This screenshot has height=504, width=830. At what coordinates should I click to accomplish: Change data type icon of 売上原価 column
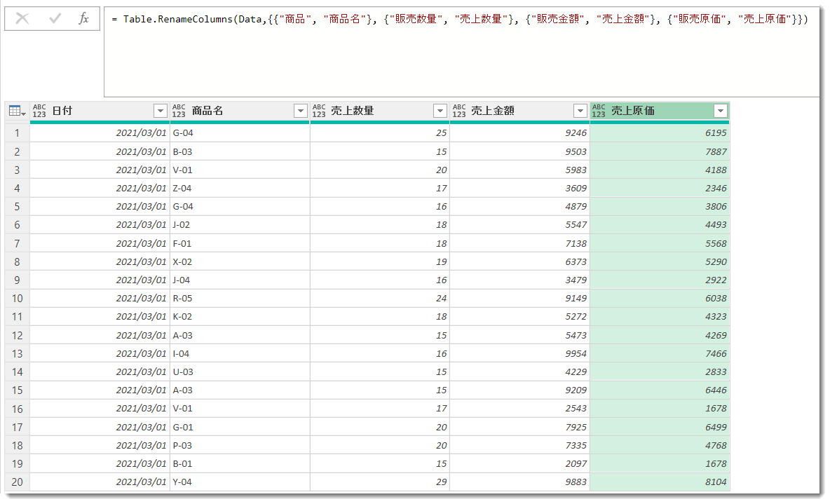tap(599, 111)
